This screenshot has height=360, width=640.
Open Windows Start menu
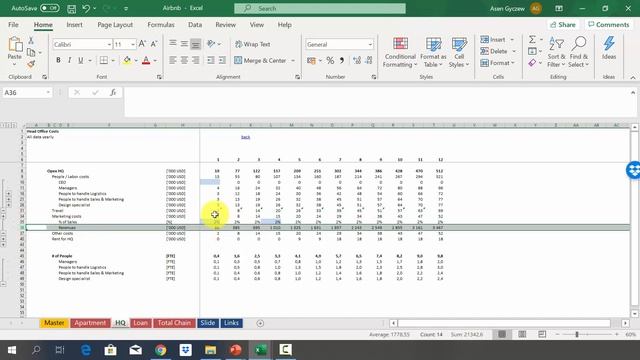pyautogui.click(x=12, y=350)
